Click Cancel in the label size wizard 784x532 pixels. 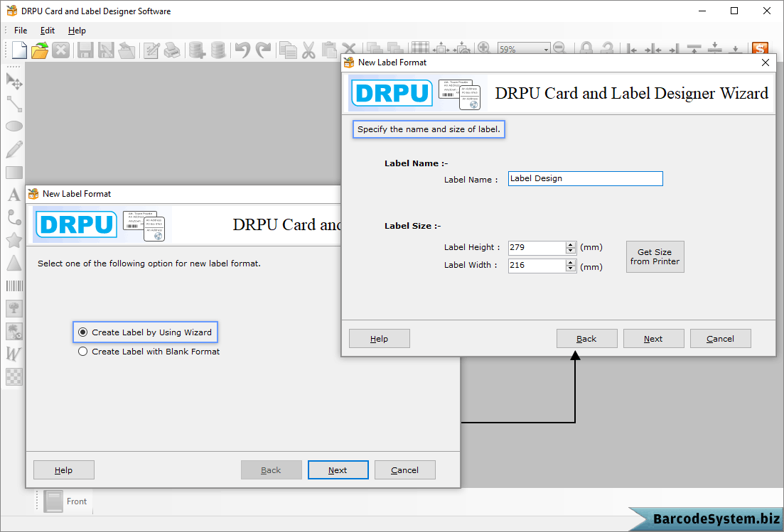point(721,339)
